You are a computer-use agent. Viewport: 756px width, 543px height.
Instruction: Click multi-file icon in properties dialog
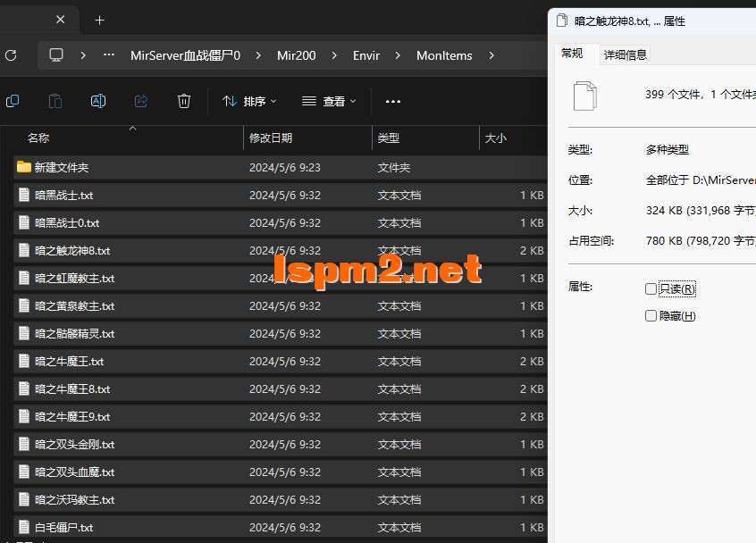coord(585,96)
